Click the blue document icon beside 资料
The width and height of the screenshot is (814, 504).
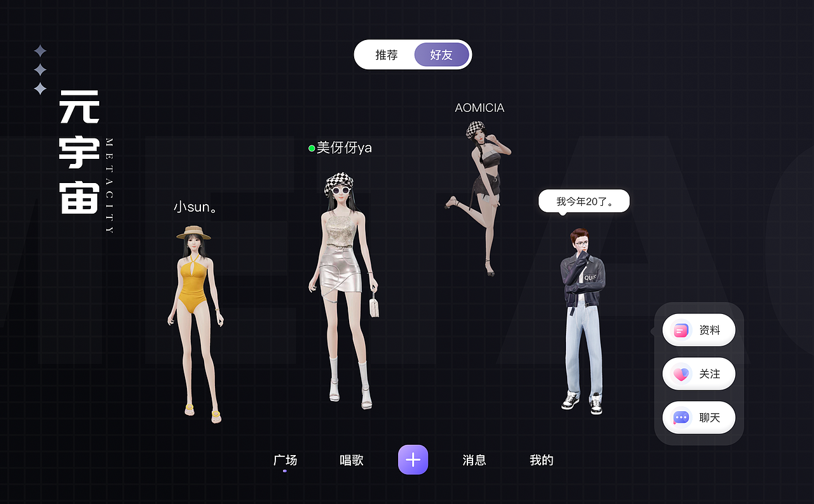coord(681,330)
